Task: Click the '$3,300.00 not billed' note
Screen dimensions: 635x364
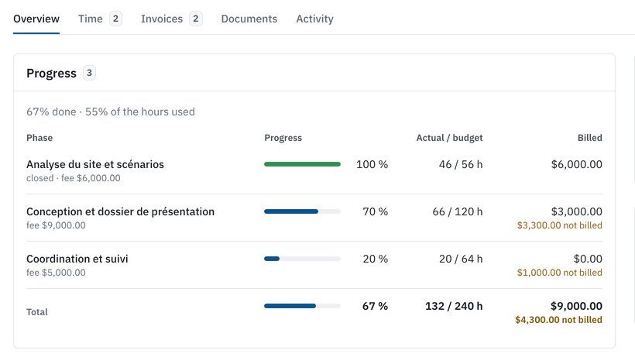Action: pos(559,225)
